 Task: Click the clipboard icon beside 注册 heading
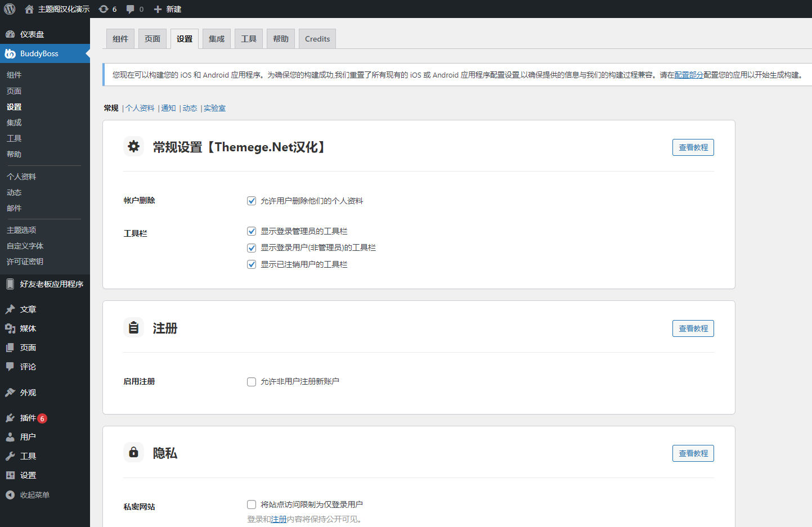[133, 327]
